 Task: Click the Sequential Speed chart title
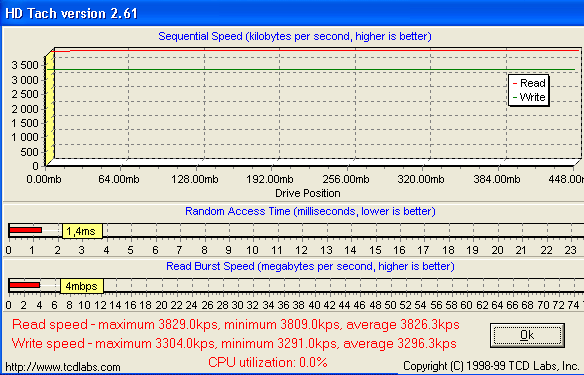(295, 36)
